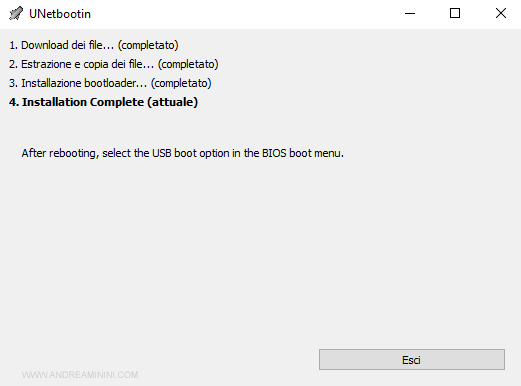Click the 'After rebooting' instruction message
Screen dimensions: 521x386
pyautogui.click(x=183, y=153)
